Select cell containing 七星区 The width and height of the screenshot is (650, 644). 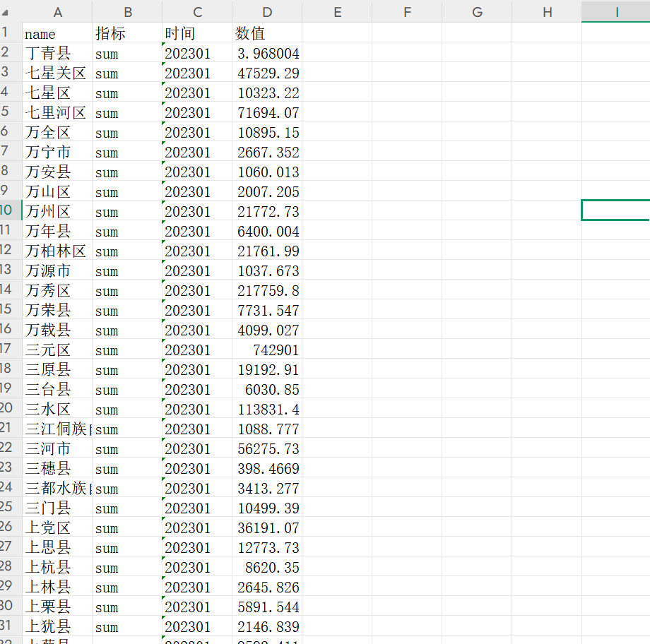pos(57,92)
